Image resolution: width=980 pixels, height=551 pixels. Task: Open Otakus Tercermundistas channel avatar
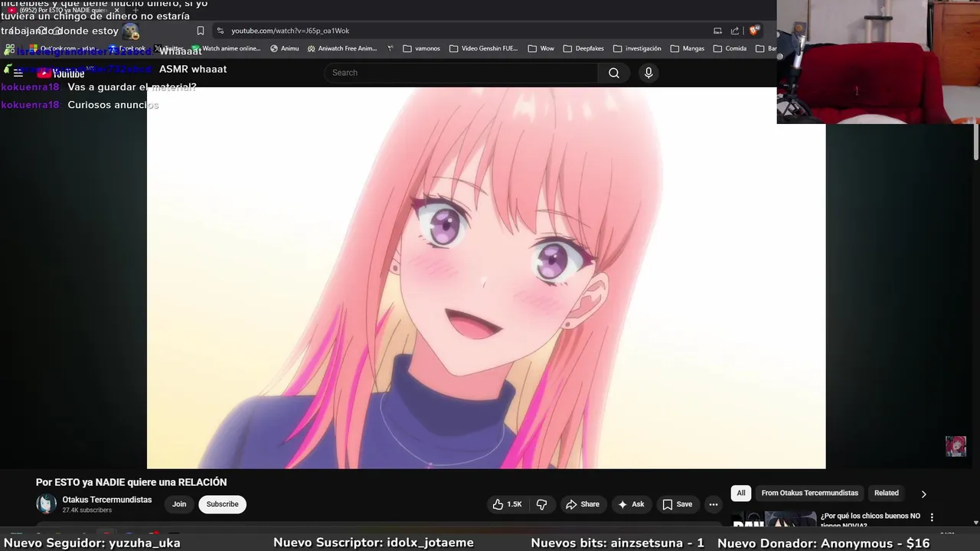pyautogui.click(x=46, y=504)
